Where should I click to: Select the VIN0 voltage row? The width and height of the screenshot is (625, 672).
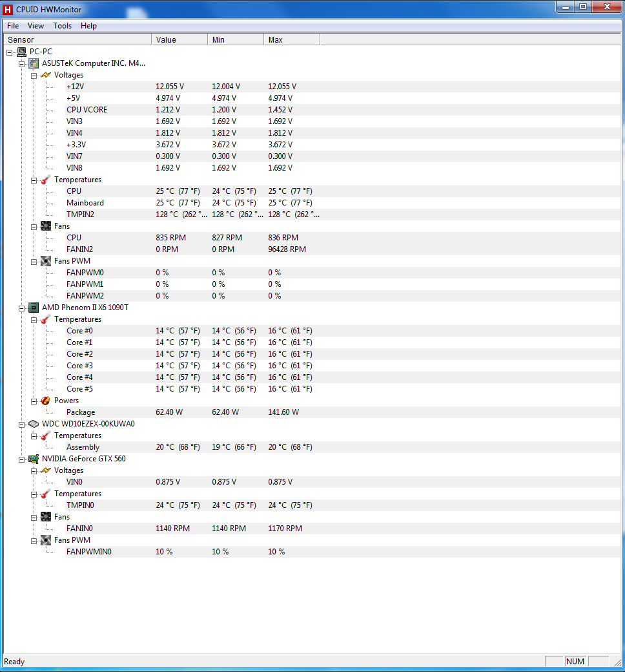[343, 482]
